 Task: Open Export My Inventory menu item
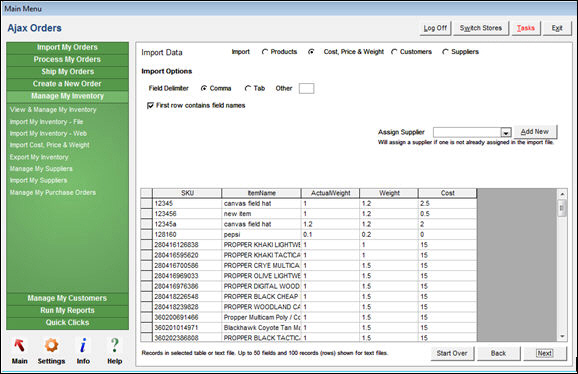[39, 157]
